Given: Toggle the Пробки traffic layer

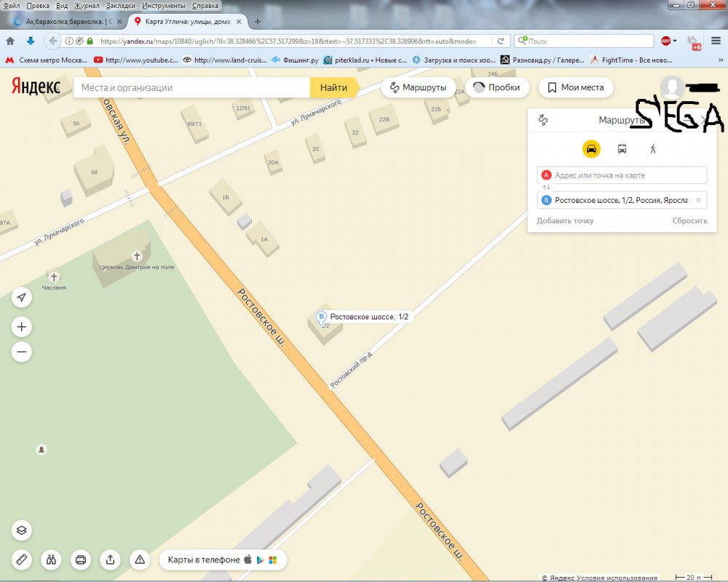Looking at the screenshot, I should pos(497,87).
